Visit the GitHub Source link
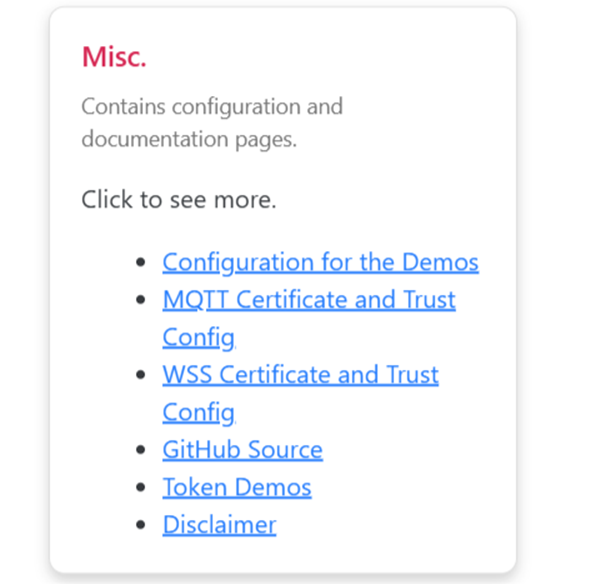 (x=242, y=449)
